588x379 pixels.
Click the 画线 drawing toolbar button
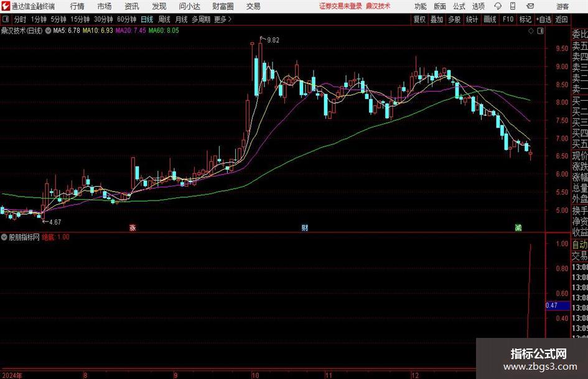pos(489,19)
